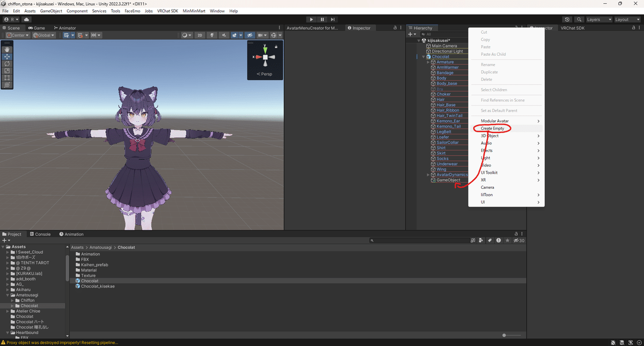Image resolution: width=644 pixels, height=346 pixels.
Task: Select Chocolat_kisekae in the Project panel
Action: 96,286
